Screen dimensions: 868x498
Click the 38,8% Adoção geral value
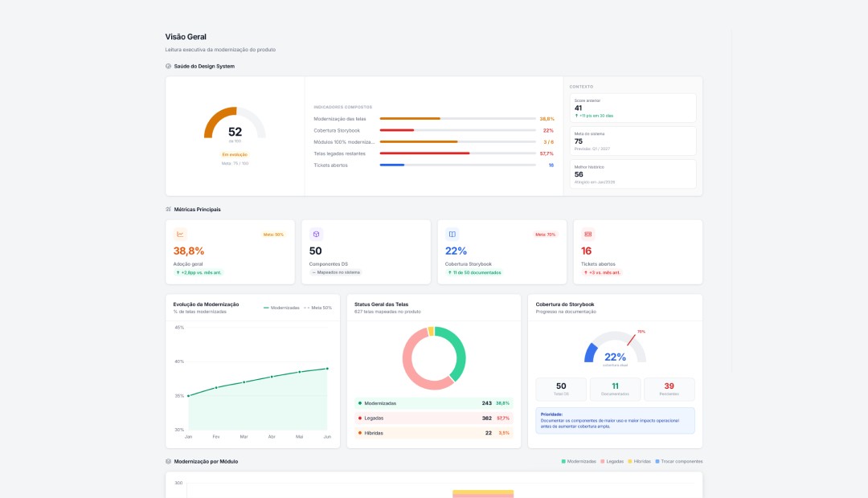189,251
